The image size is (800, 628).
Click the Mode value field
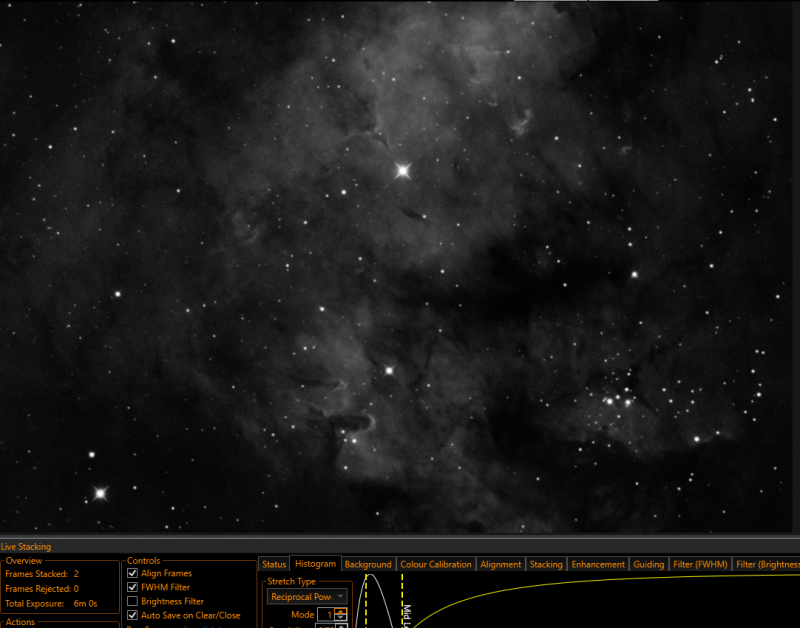(x=326, y=615)
